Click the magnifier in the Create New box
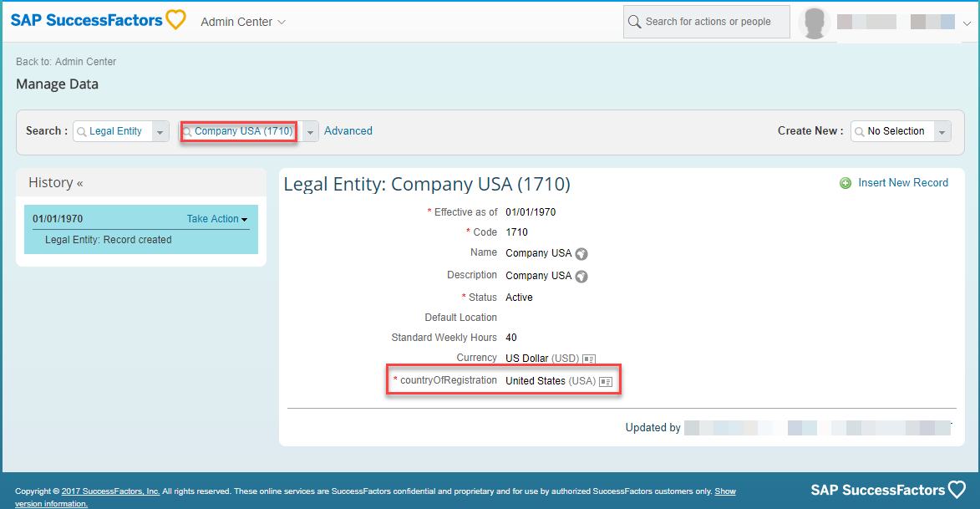The height and width of the screenshot is (509, 980). [860, 132]
